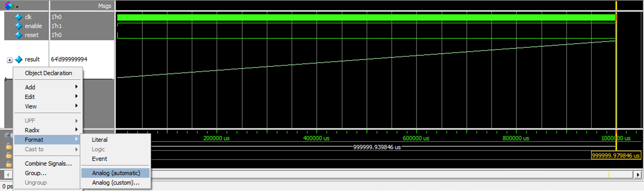This screenshot has width=644, height=191.
Task: Toggle the topmost cursor lock icon
Action: 8,146
